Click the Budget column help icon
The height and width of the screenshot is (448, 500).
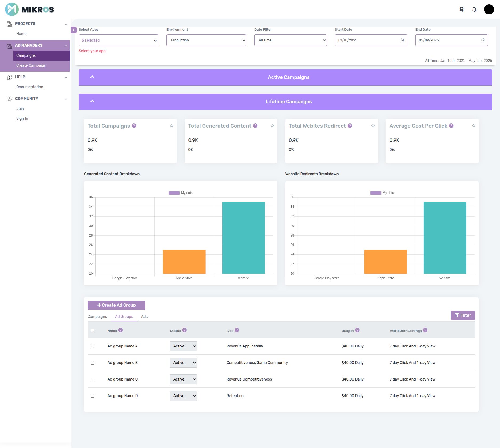pyautogui.click(x=358, y=330)
